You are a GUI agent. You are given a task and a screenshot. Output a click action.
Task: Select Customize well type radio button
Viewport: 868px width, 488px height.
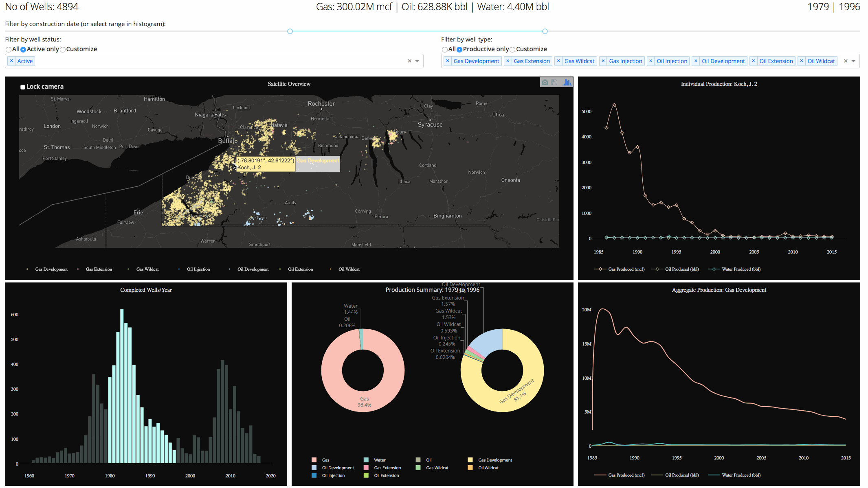point(512,49)
